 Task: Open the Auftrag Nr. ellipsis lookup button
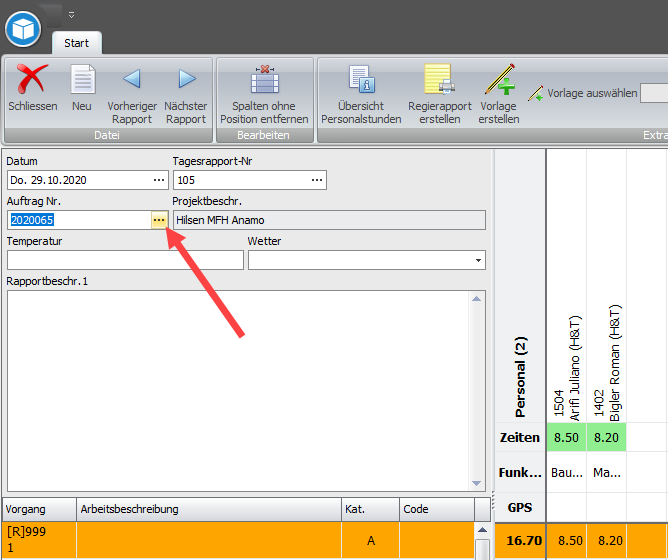pos(159,220)
